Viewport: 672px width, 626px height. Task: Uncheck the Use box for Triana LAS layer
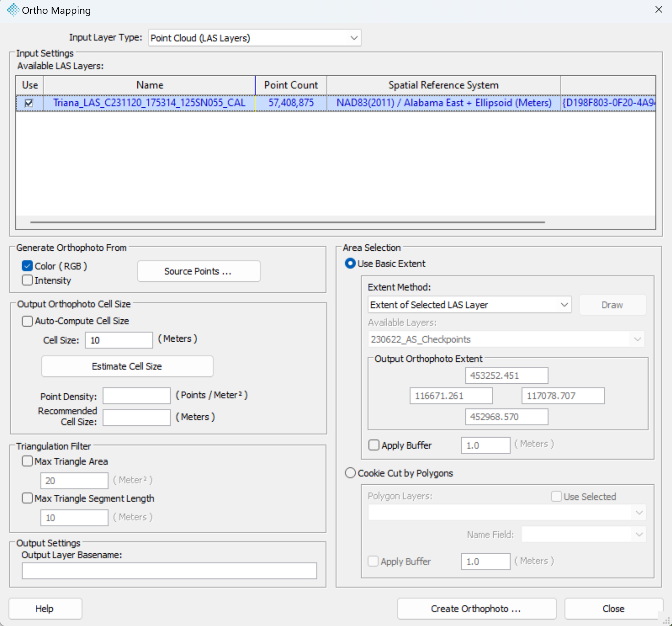tap(29, 103)
